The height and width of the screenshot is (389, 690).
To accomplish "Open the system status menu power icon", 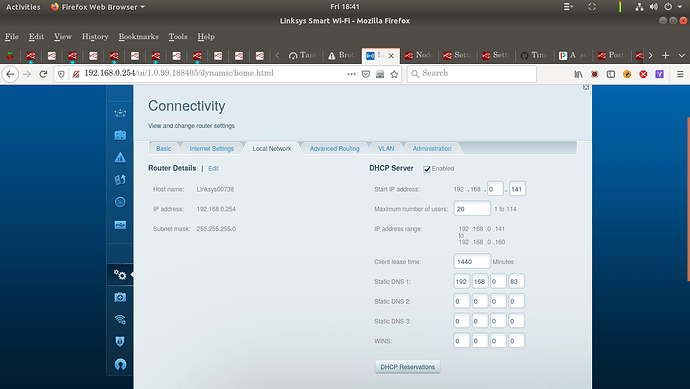I will pyautogui.click(x=668, y=7).
